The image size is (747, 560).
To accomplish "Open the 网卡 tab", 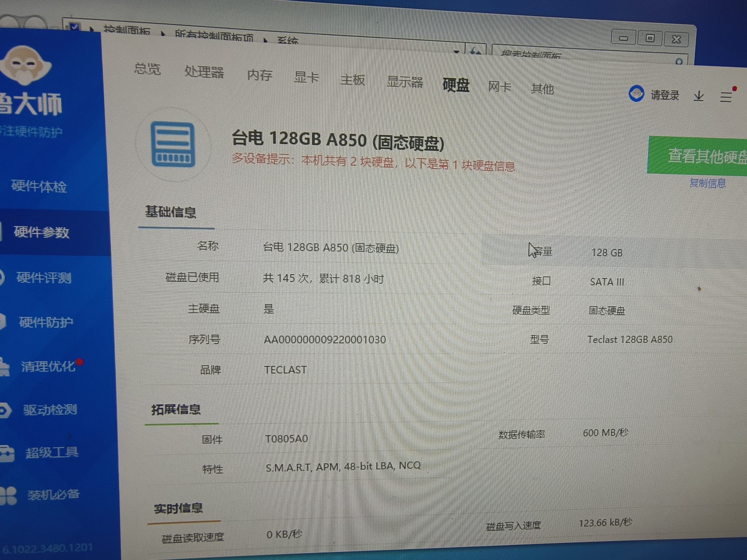I will click(x=499, y=87).
